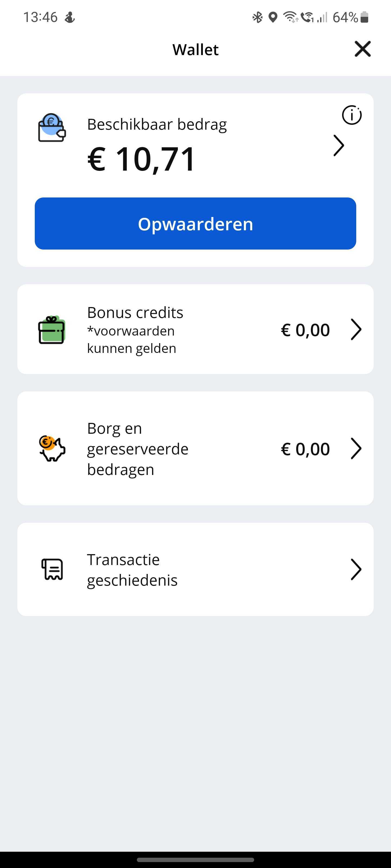This screenshot has width=391, height=868.
Task: Expand available balance details chevron
Action: 338,146
